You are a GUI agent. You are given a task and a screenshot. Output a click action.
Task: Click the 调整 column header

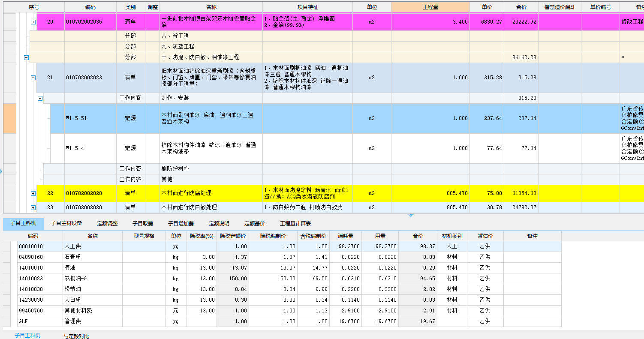153,8
